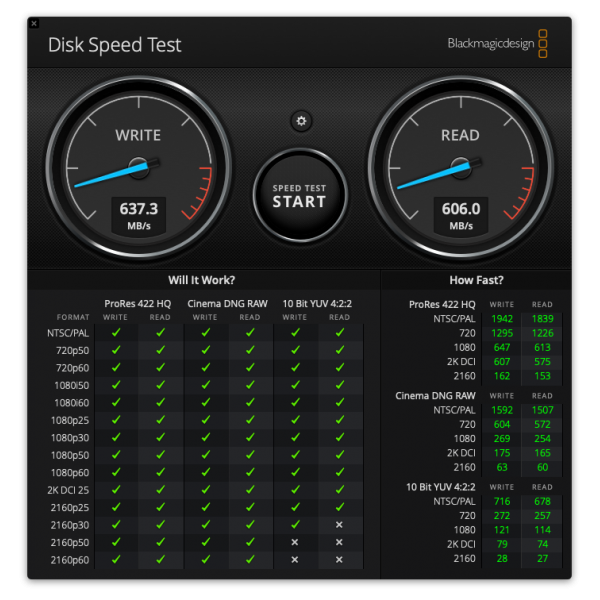The image size is (600, 600).
Task: Click the ProRes 422 HQ read checkmark for 2K DCI 25
Action: [160, 489]
